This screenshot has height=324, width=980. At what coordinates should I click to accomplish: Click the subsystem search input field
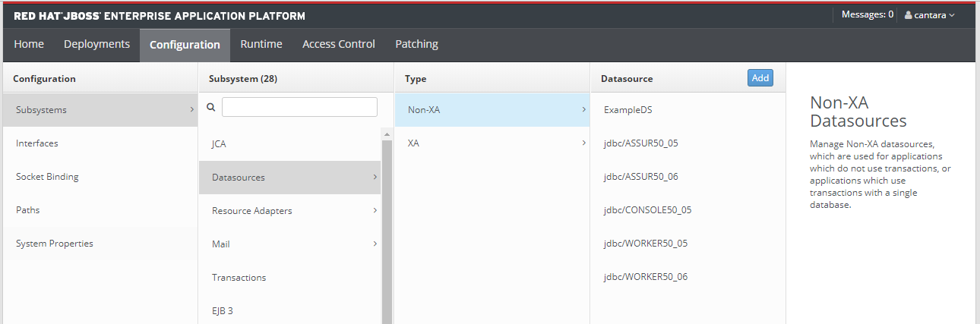299,107
